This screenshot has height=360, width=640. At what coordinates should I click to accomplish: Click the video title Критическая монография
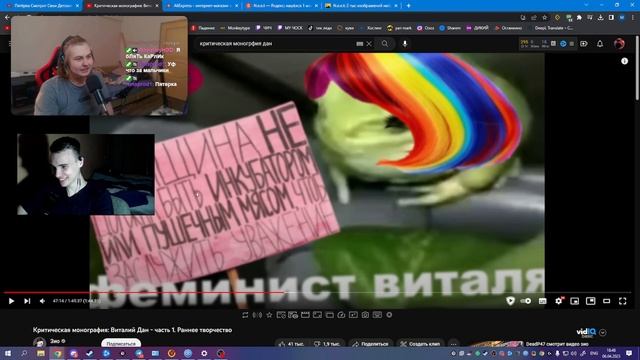(132, 330)
